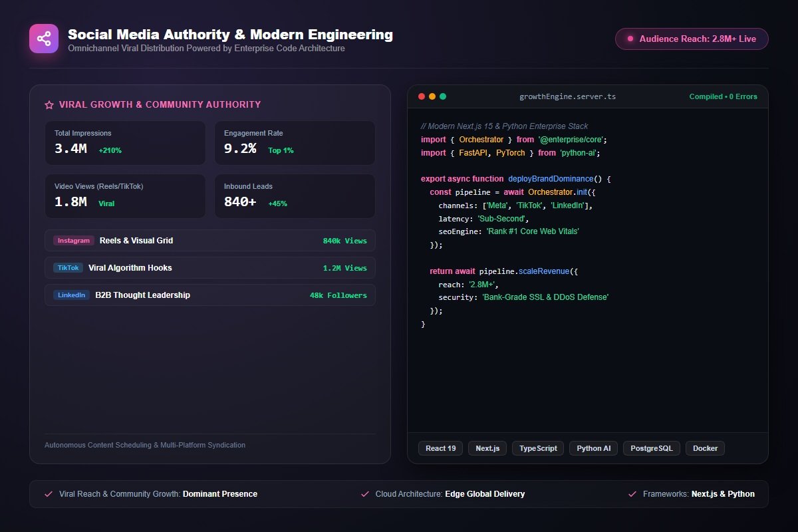The image size is (798, 532).
Task: Click the channels array line in code
Action: (515, 205)
